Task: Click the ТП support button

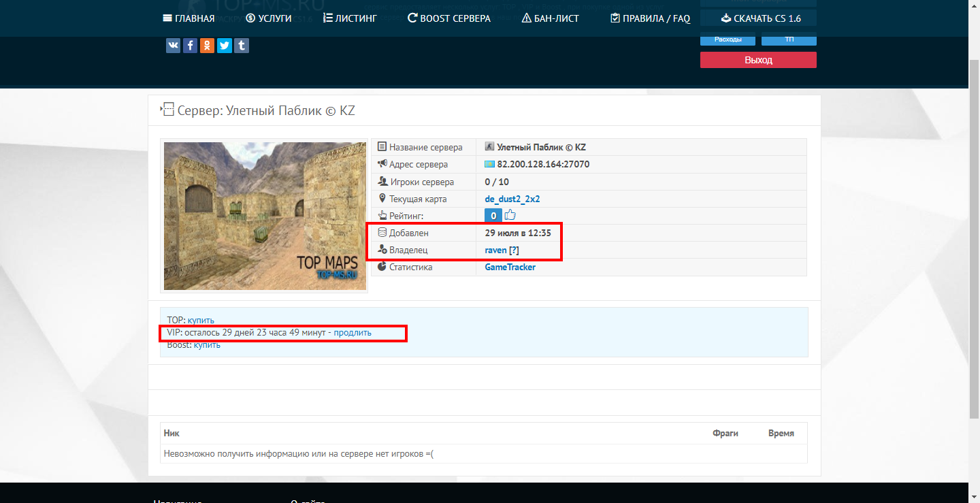Action: (789, 39)
